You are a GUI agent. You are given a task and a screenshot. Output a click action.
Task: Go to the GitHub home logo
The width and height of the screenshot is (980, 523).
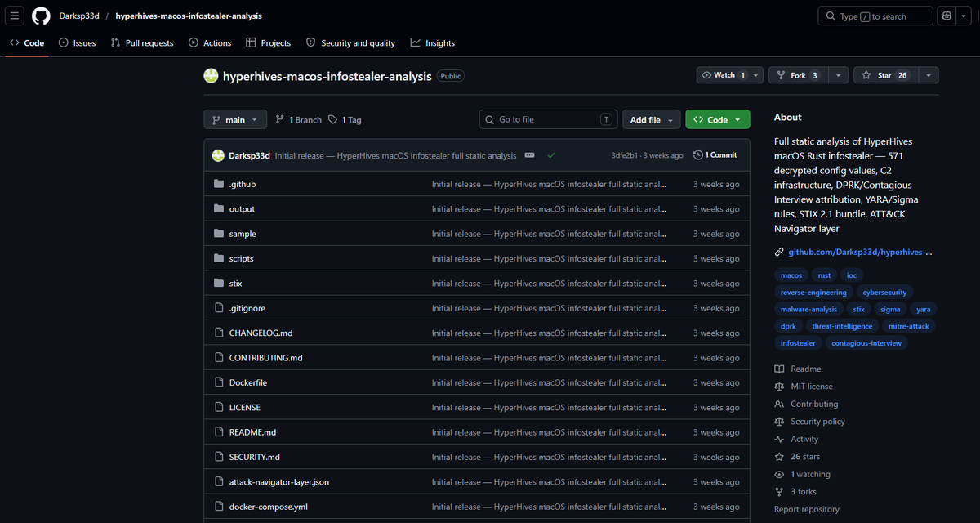(x=41, y=16)
